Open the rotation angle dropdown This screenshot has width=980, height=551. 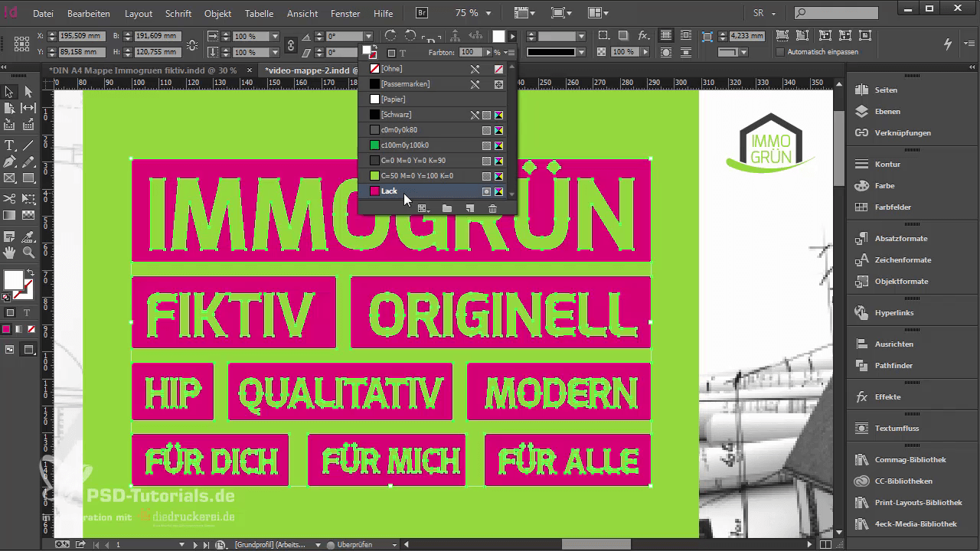[368, 36]
